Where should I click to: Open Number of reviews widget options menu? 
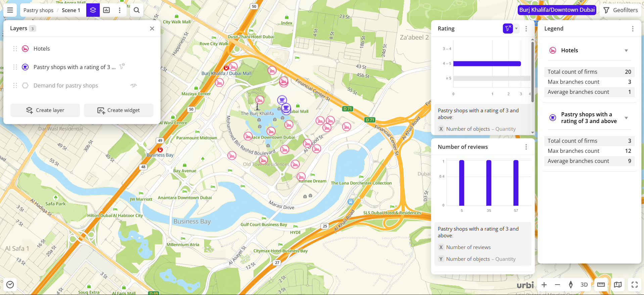click(x=526, y=147)
